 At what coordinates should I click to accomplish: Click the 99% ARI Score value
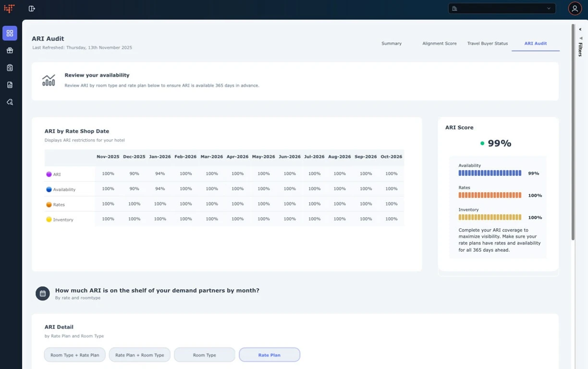[500, 143]
